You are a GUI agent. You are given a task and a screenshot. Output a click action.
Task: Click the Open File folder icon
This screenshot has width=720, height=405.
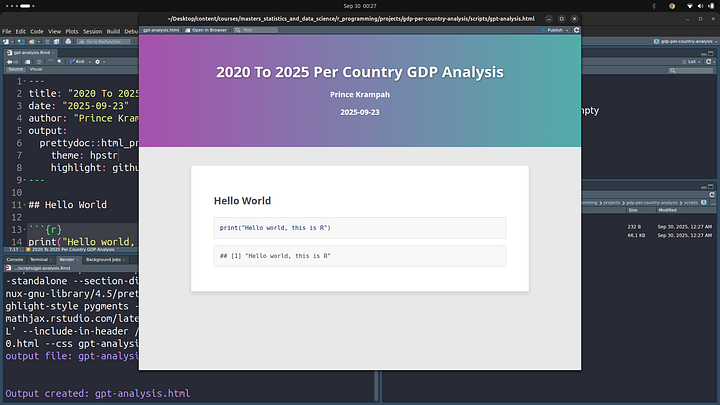(32, 41)
